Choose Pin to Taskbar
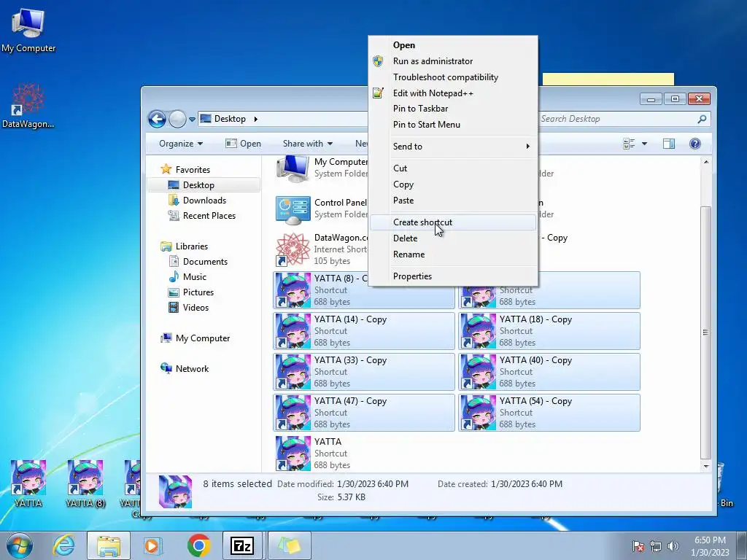The image size is (747, 560). click(x=453, y=109)
